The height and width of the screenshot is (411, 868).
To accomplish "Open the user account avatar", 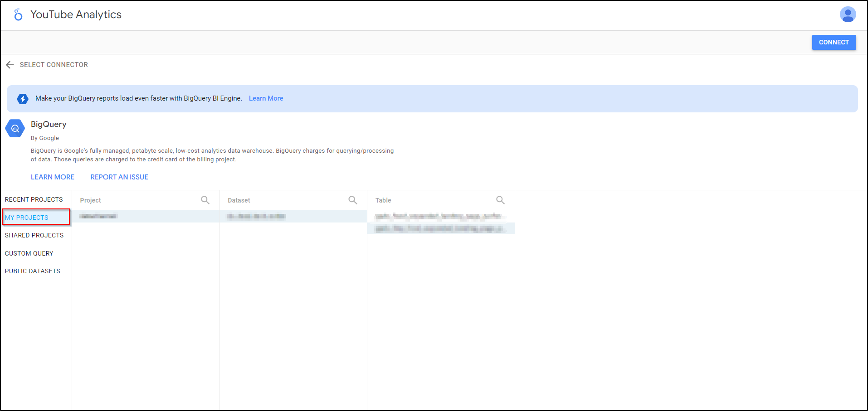I will (x=848, y=15).
